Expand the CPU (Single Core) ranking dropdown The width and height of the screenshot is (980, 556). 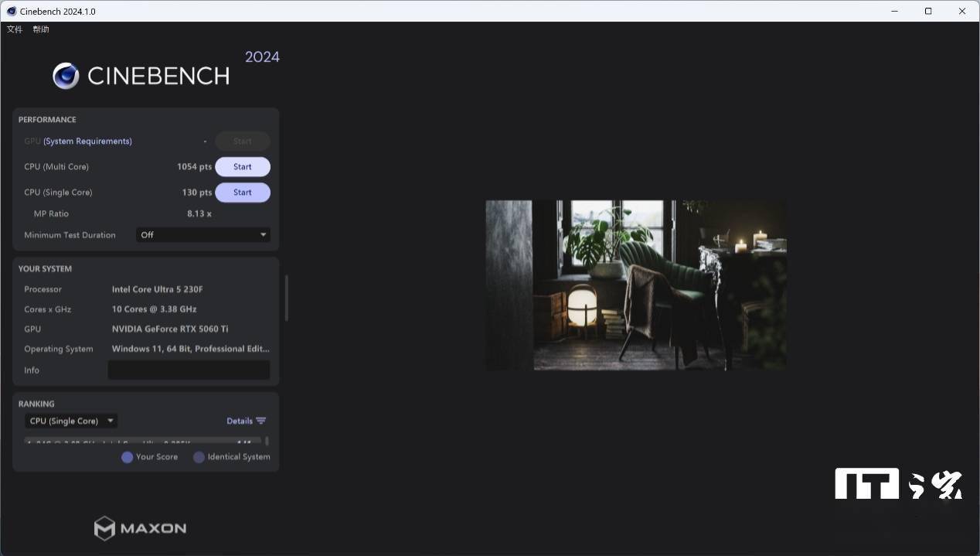tap(71, 421)
